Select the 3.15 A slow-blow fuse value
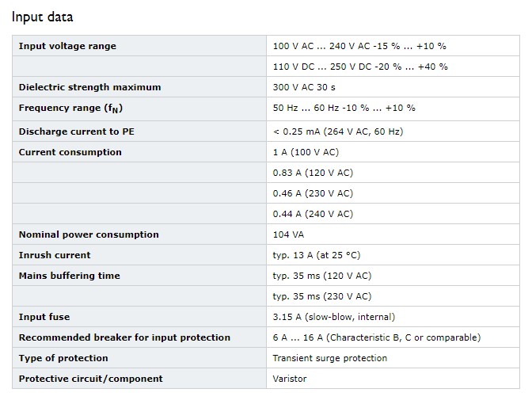 [334, 317]
